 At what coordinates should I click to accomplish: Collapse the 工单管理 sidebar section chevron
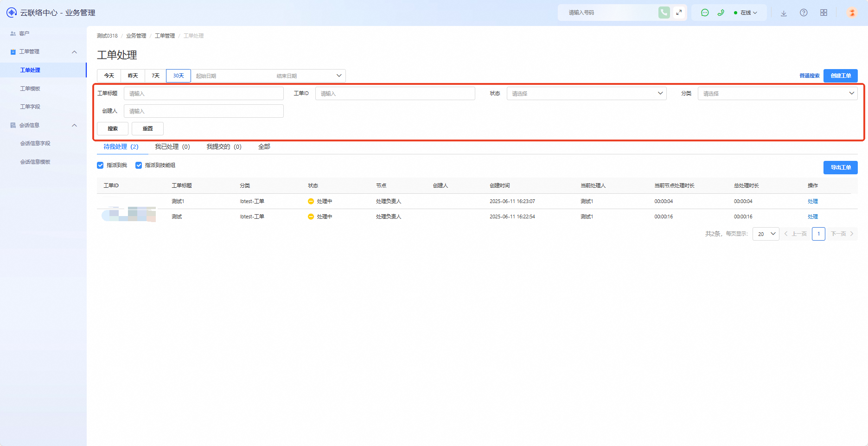tap(74, 52)
